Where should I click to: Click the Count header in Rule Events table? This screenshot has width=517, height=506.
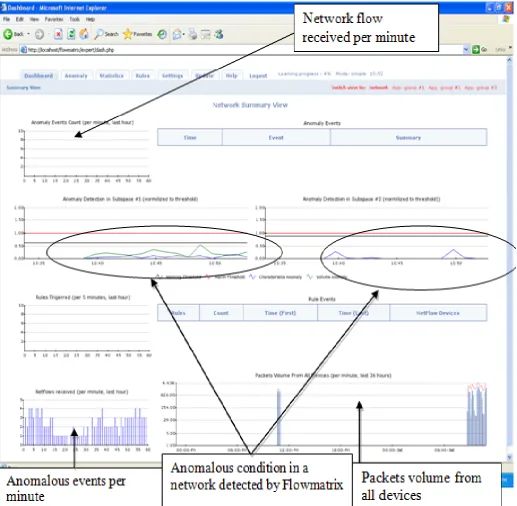[x=221, y=313]
